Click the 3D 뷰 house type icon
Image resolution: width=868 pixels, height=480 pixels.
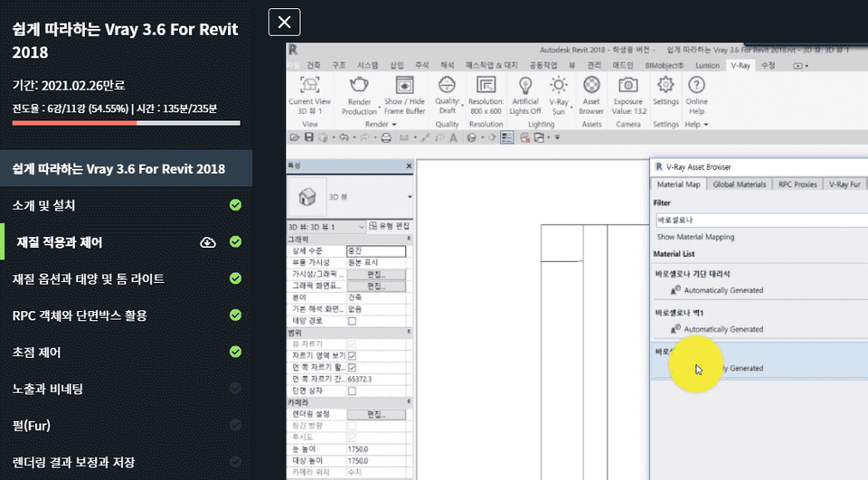click(307, 196)
